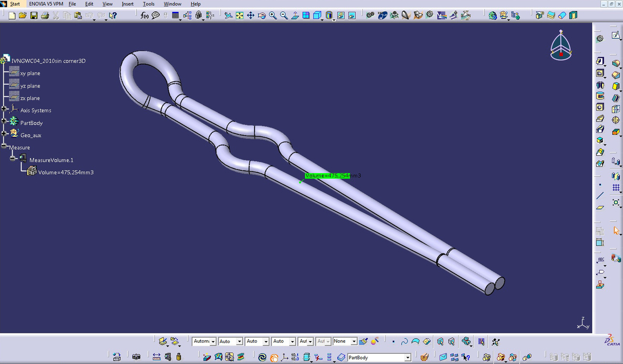This screenshot has width=623, height=364.
Task: Open the Edit menu
Action: pyautogui.click(x=89, y=4)
